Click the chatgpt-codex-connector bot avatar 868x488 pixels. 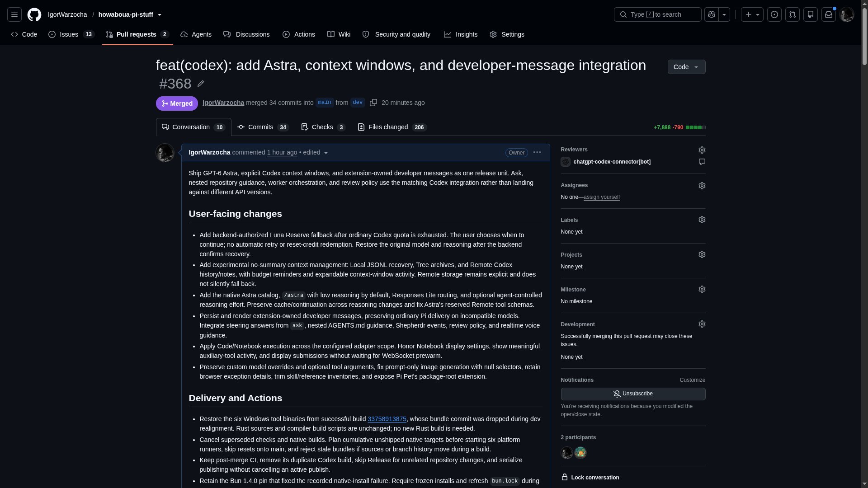click(566, 162)
